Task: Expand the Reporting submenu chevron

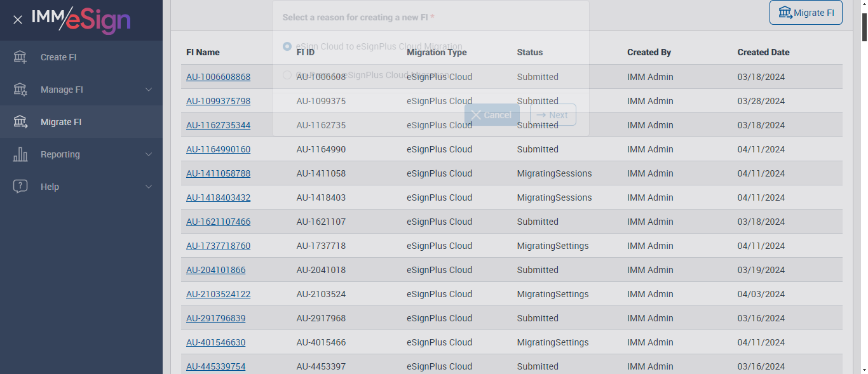Action: coord(149,154)
